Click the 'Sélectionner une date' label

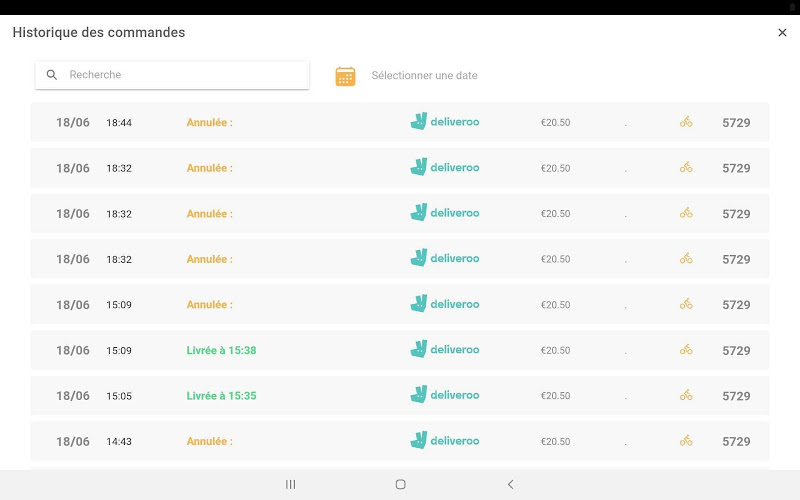point(424,76)
